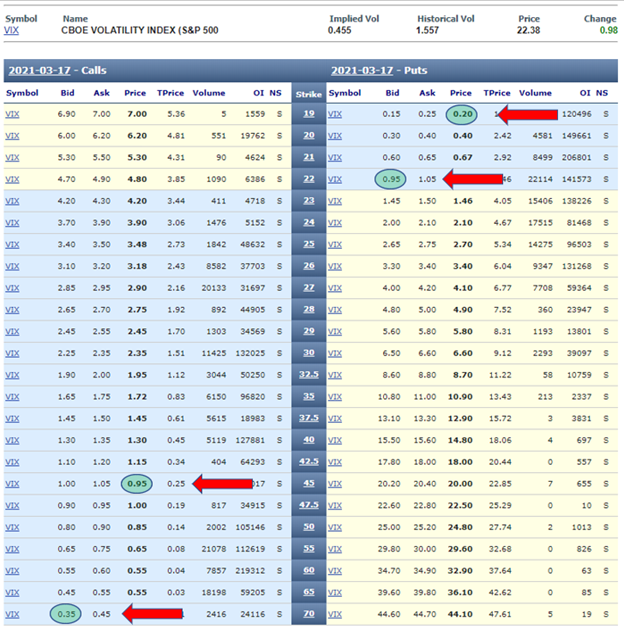Click the 2021-03-17 Calls expiration date link

pos(39,70)
